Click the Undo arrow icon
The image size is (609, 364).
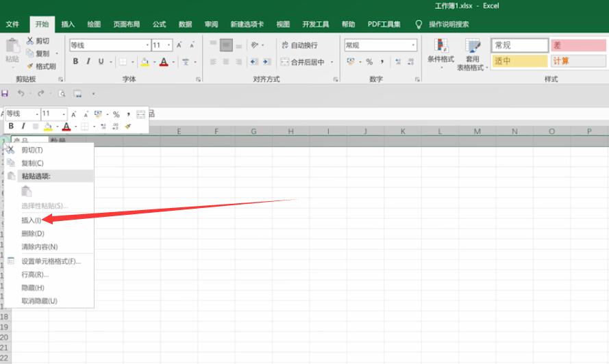(x=21, y=94)
